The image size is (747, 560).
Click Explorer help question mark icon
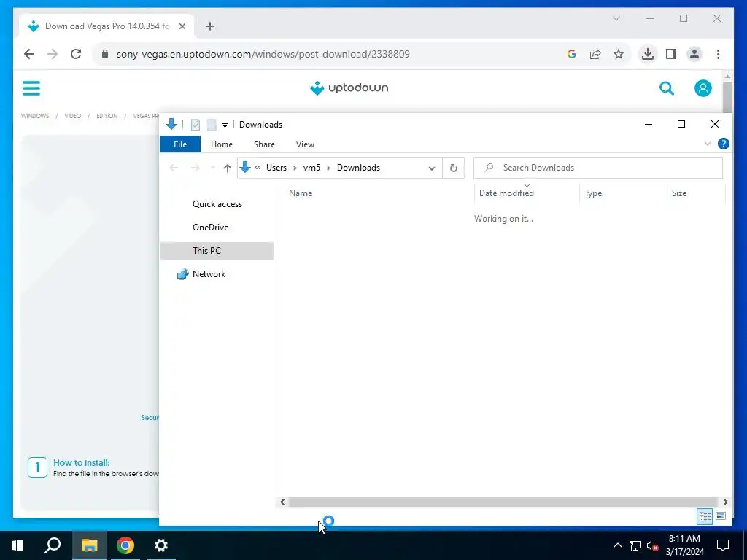(x=723, y=144)
